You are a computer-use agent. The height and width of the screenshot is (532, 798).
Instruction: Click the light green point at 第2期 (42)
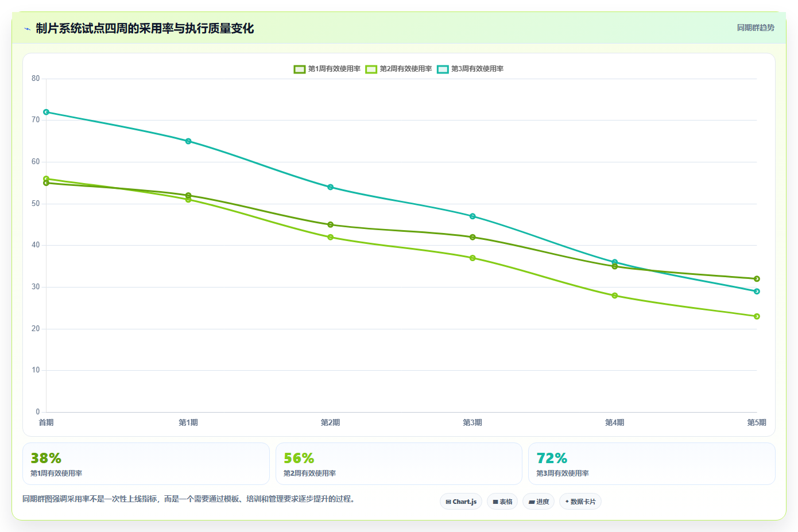pyautogui.click(x=330, y=237)
